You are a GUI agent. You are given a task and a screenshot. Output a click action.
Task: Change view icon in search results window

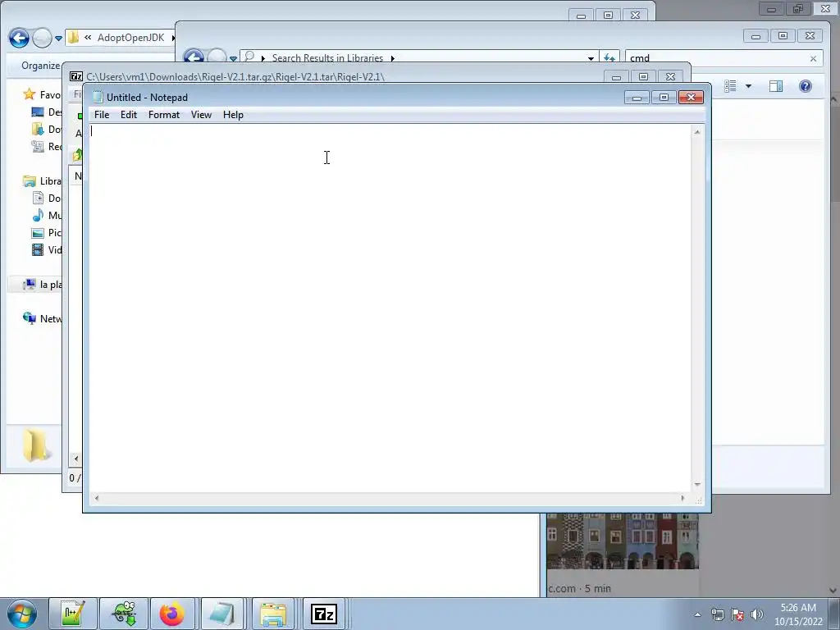point(730,86)
